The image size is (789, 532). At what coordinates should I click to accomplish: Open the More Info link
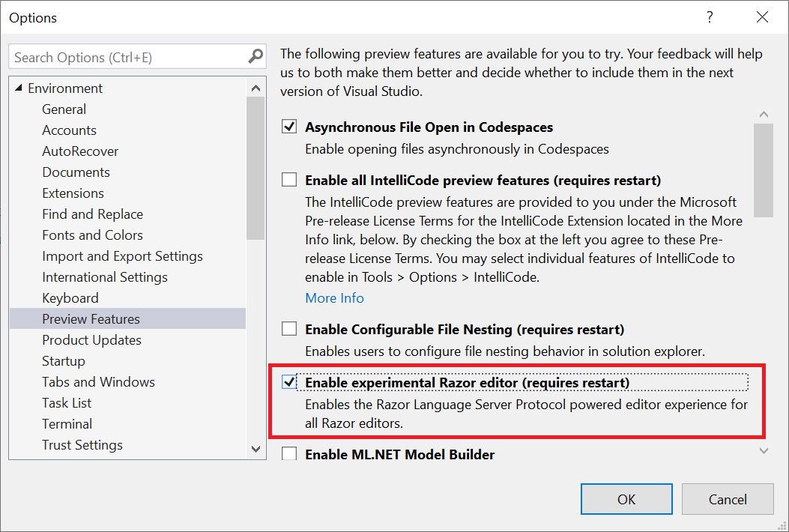(334, 297)
